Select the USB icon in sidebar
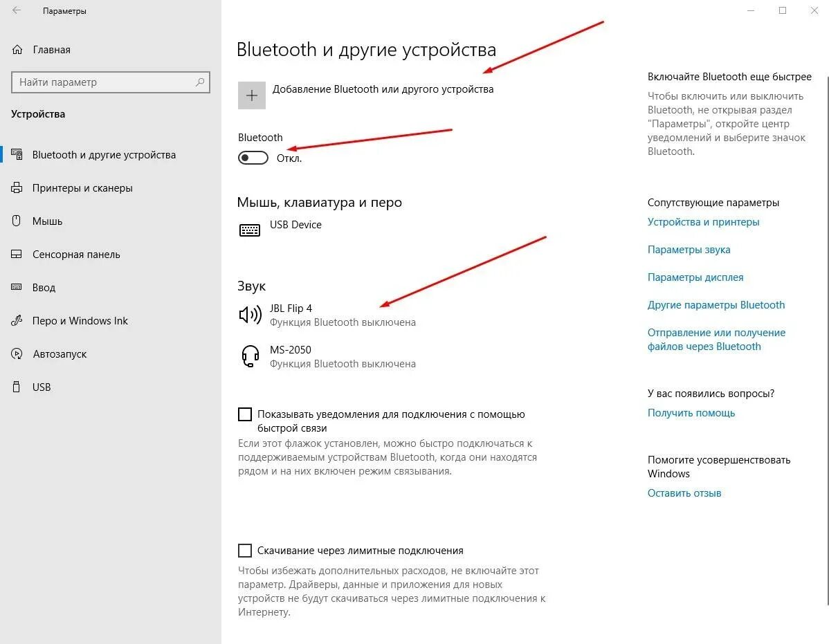829x644 pixels. 17,387
